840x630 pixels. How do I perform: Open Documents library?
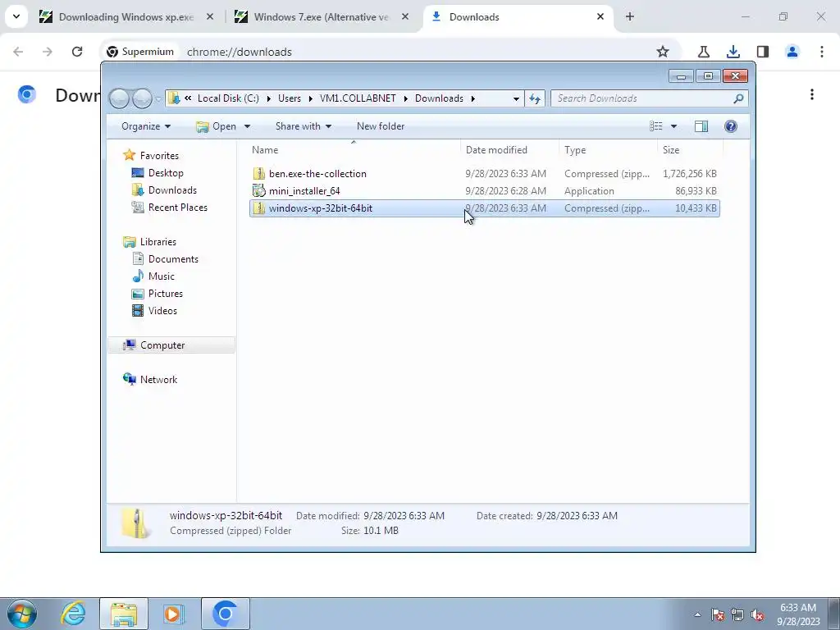[173, 259]
